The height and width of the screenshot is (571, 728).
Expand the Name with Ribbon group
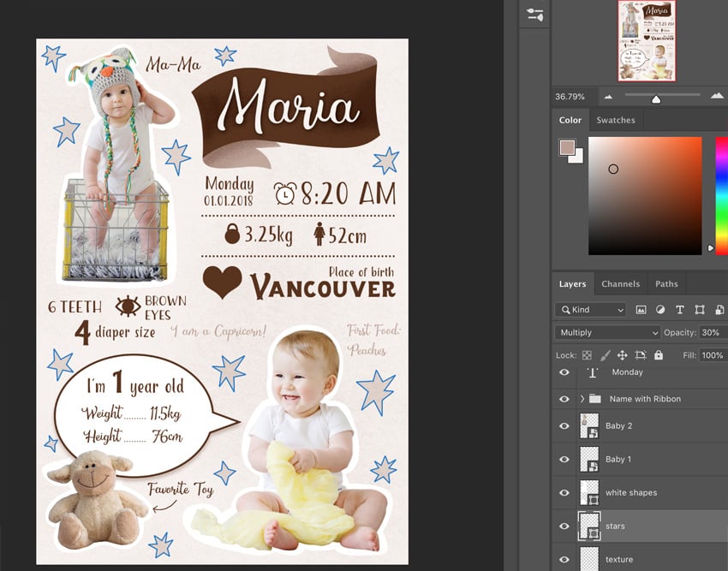pos(582,399)
